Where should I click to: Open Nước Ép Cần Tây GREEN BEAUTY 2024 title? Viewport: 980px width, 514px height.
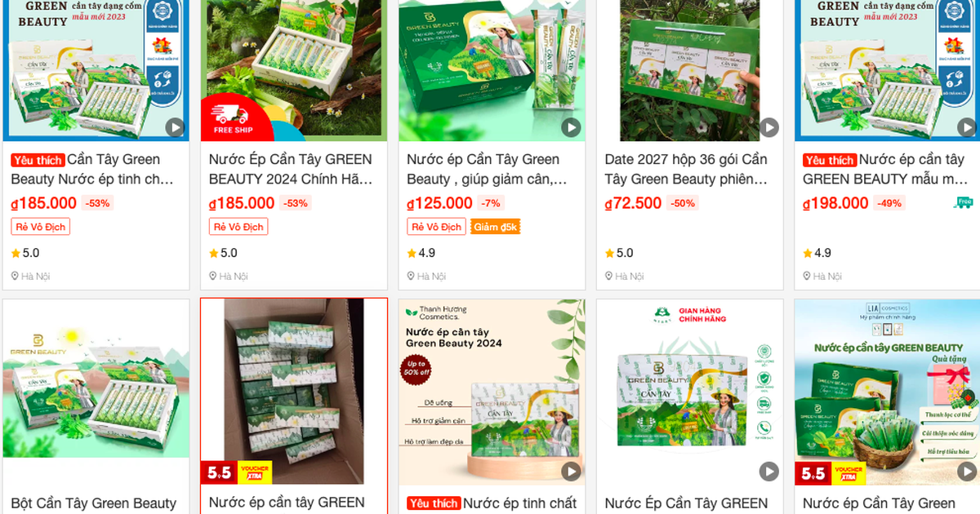click(291, 169)
